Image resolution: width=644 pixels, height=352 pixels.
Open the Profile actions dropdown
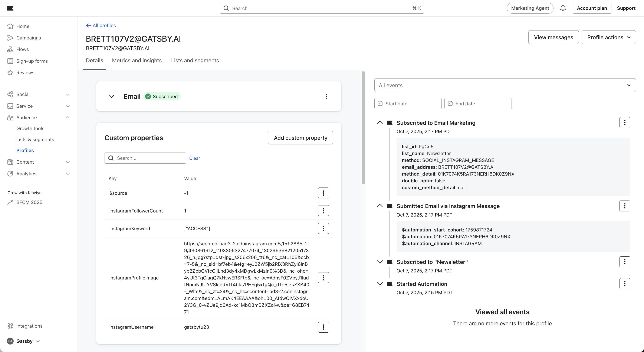[x=608, y=37]
